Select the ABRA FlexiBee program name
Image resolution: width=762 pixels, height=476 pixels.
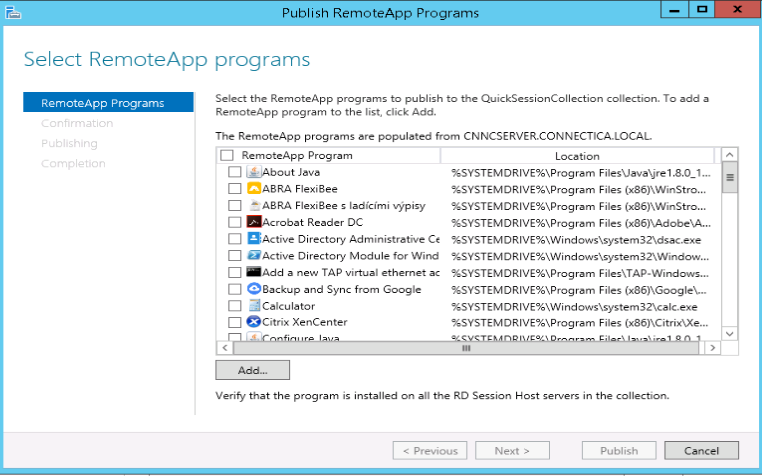[x=300, y=189]
